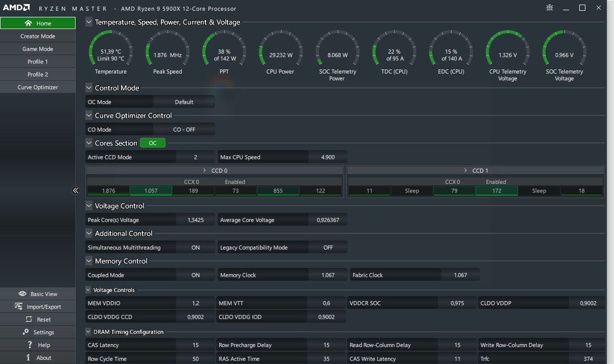Open the About label
Screen dimensions: 614x364
[x=44, y=358]
